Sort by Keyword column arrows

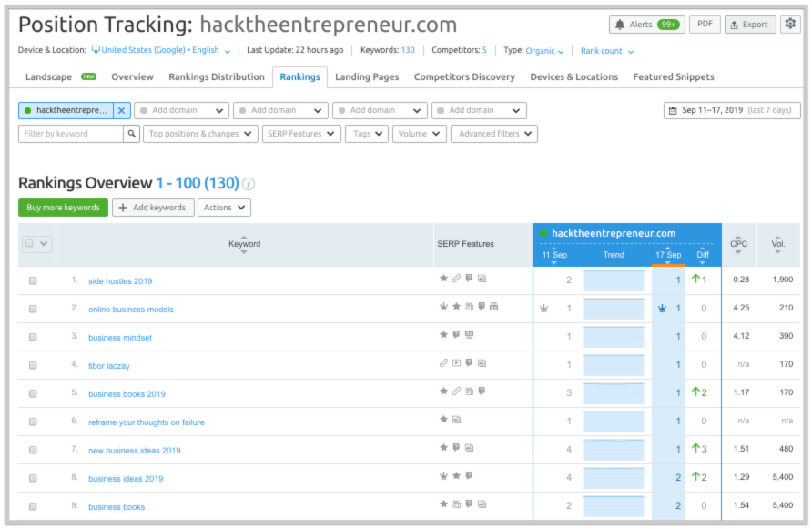[x=244, y=244]
